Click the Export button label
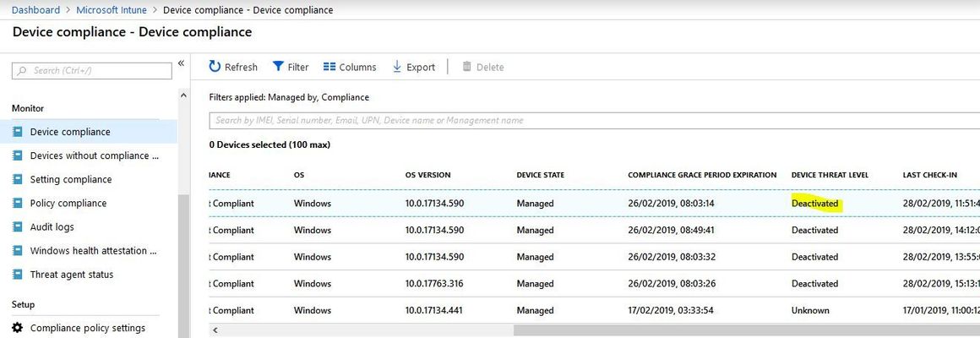Image resolution: width=980 pixels, height=338 pixels. pos(421,67)
